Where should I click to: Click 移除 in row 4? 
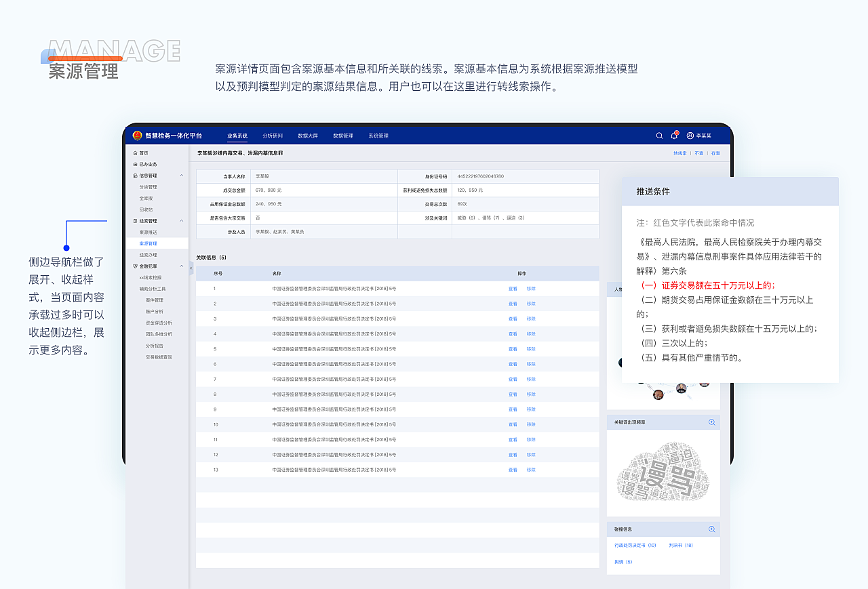(531, 333)
